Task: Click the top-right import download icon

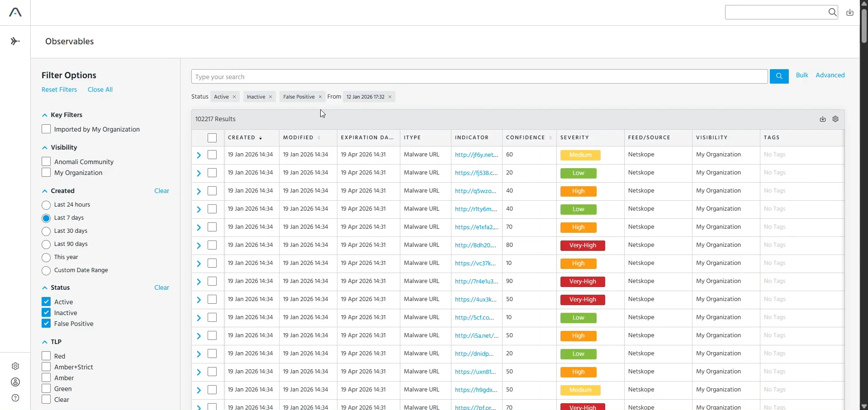Action: tap(850, 13)
